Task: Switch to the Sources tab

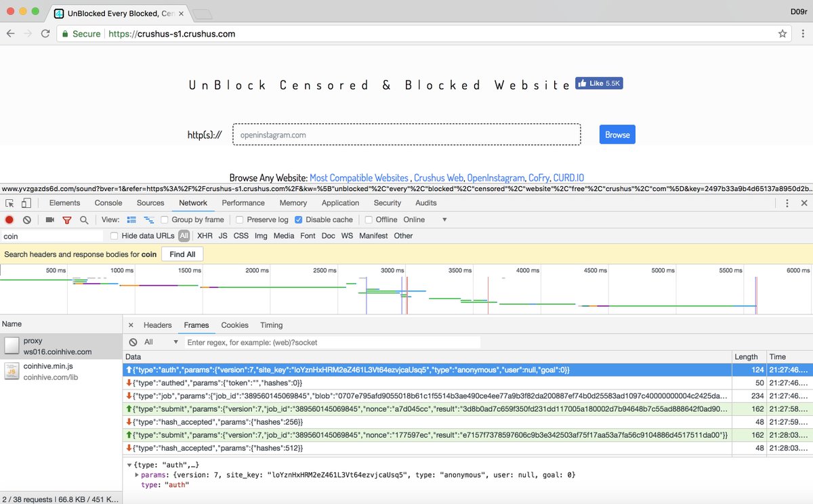Action: tap(150, 203)
